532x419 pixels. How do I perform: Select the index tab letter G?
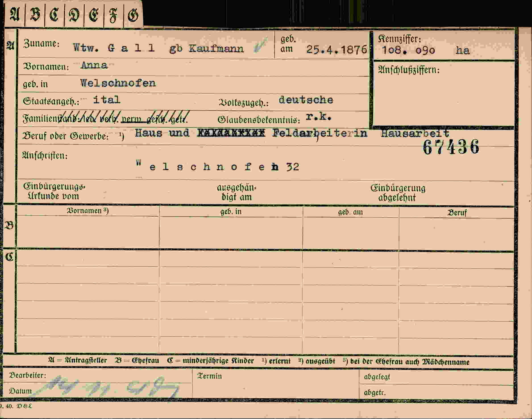click(x=133, y=15)
